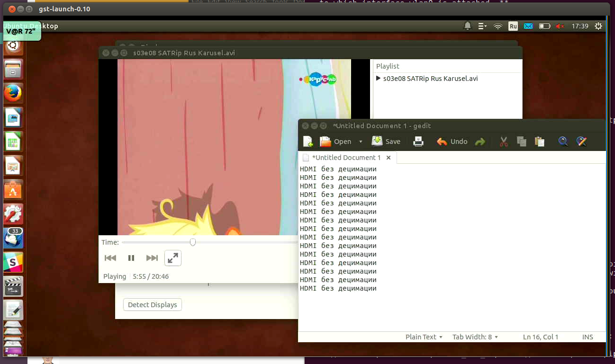Viewport: 615px width, 364px height.
Task: Open the Tab Width: 8 dropdown
Action: (x=475, y=337)
